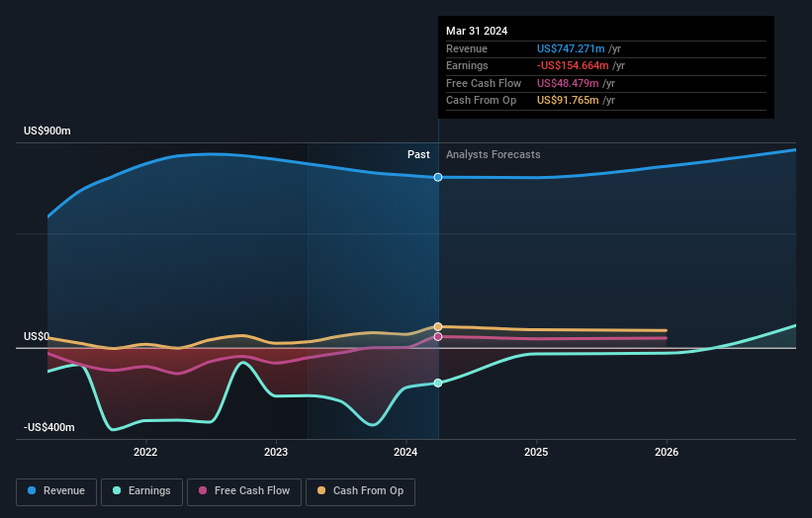Screen dimensions: 812x518
Task: Click the orange dot in Cash From Op legend
Action: [321, 490]
